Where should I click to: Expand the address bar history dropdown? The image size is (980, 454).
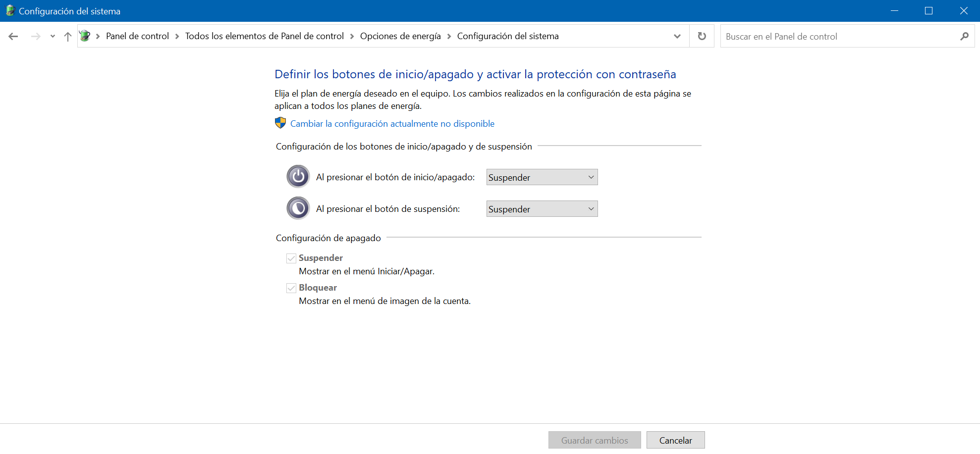677,36
